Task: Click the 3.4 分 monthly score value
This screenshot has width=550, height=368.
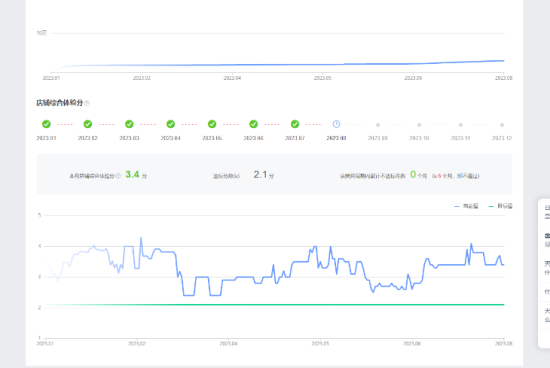Action: point(136,174)
